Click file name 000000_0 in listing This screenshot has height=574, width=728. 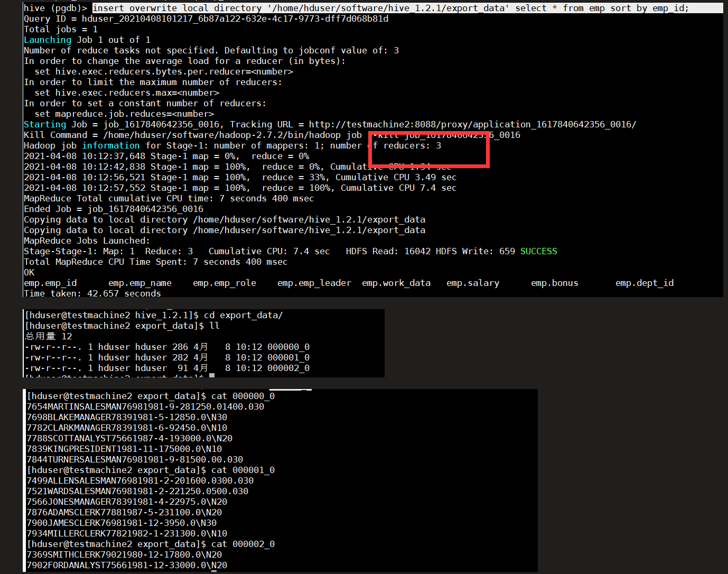288,347
